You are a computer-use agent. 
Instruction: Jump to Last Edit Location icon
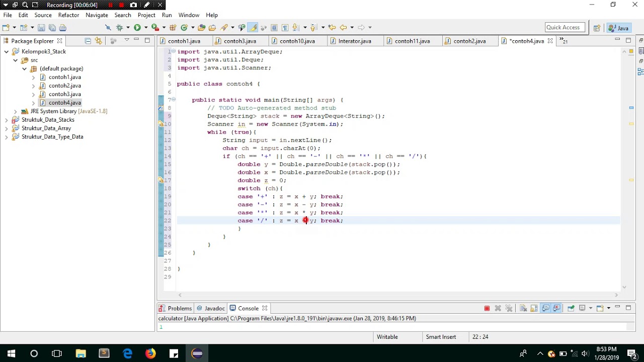point(332,27)
